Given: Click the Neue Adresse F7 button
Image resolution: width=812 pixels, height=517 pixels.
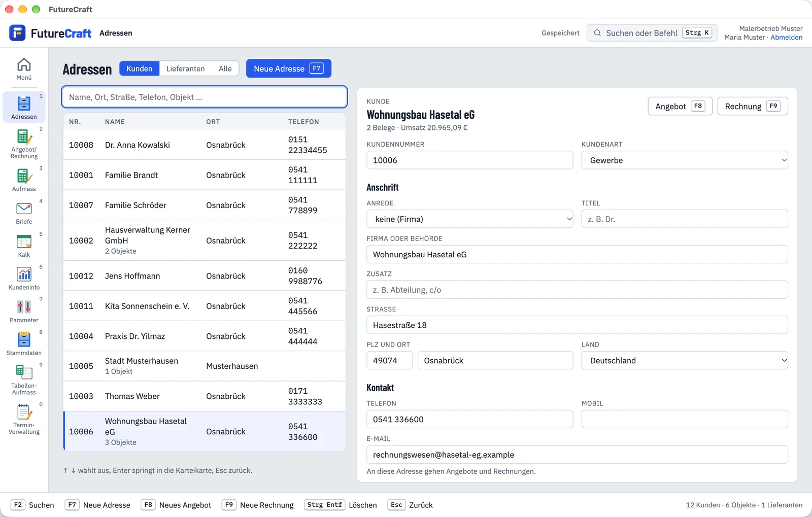Looking at the screenshot, I should [289, 68].
